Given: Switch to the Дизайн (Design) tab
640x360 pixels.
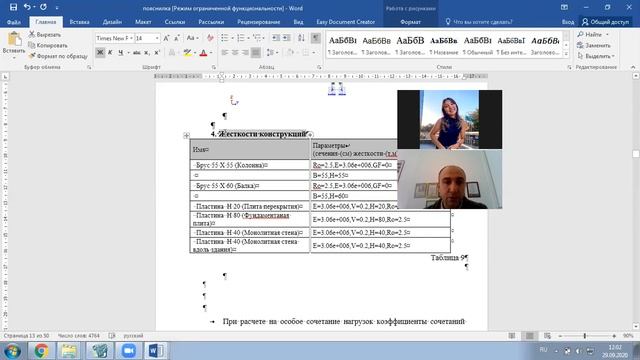Looking at the screenshot, I should click(112, 22).
